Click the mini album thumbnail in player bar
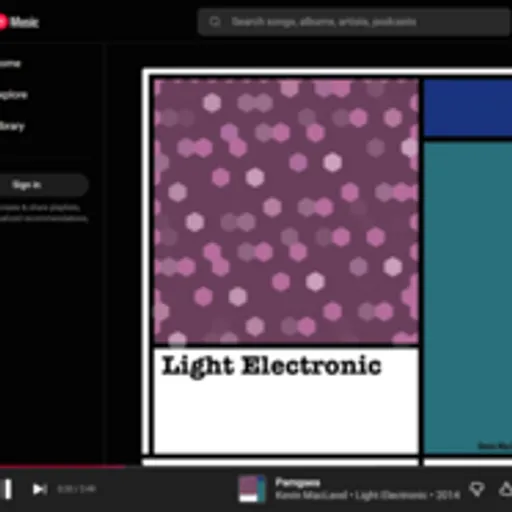Screen dimensions: 512x512 pyautogui.click(x=252, y=489)
